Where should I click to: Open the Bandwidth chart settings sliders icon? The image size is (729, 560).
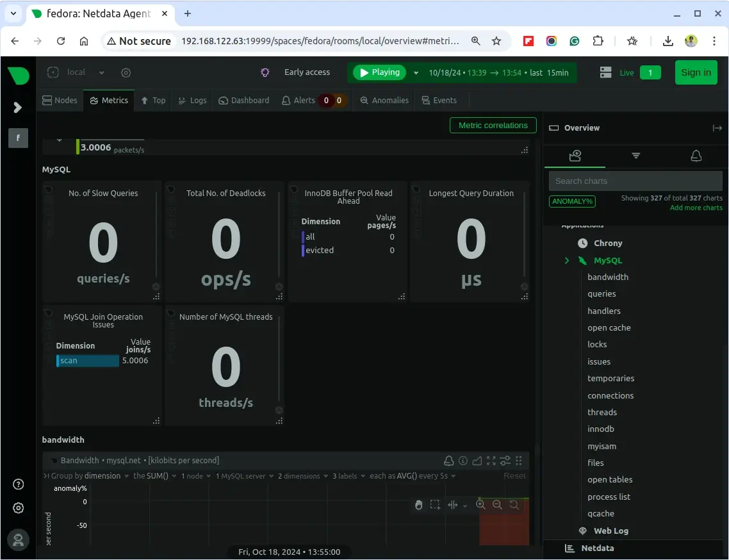click(505, 461)
